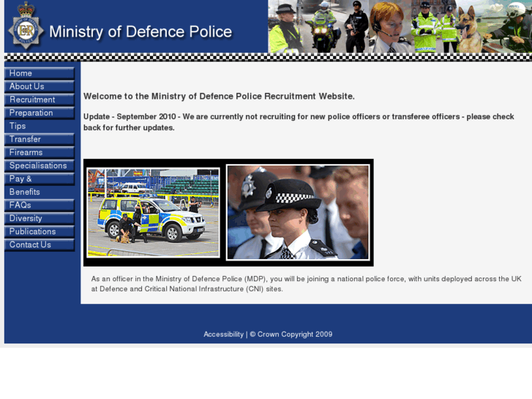Click the Ministry of Defence Police crest logo

[x=26, y=26]
